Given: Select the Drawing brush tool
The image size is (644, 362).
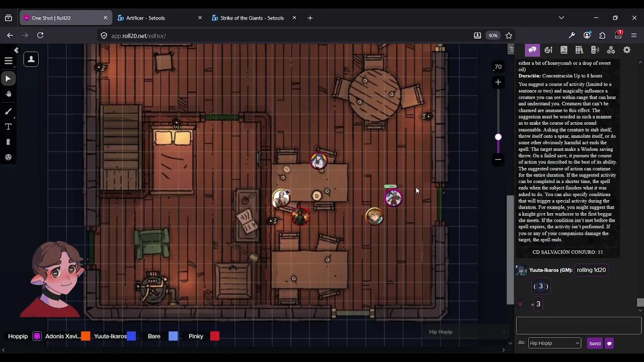Looking at the screenshot, I should 8,112.
